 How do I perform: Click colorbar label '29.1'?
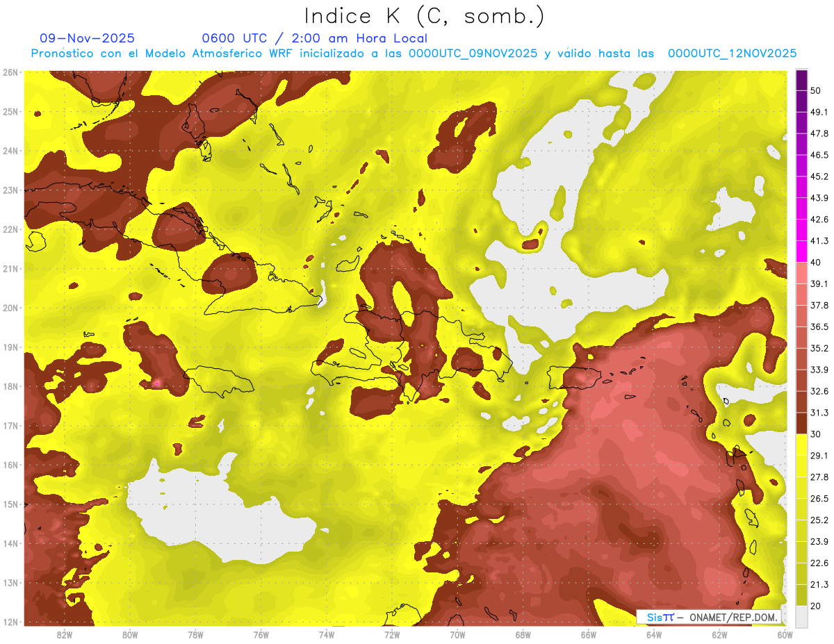pyautogui.click(x=819, y=456)
